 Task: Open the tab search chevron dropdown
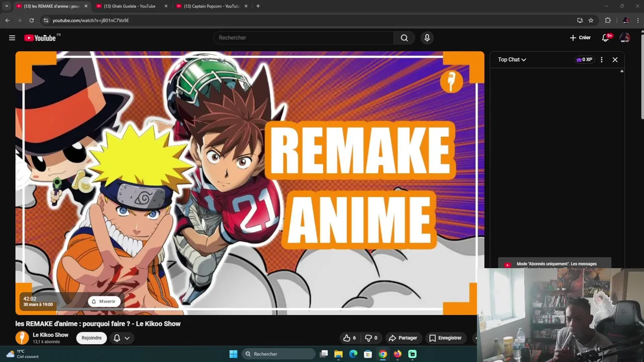pos(7,6)
